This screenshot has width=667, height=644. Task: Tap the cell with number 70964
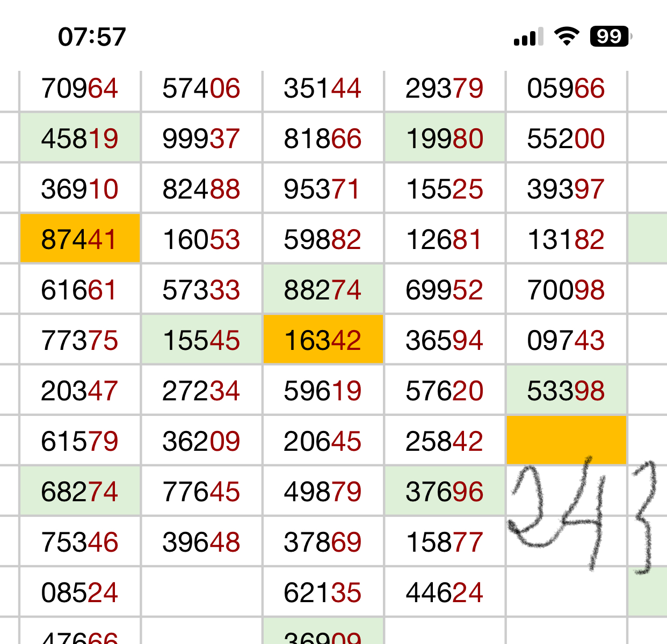click(x=80, y=89)
